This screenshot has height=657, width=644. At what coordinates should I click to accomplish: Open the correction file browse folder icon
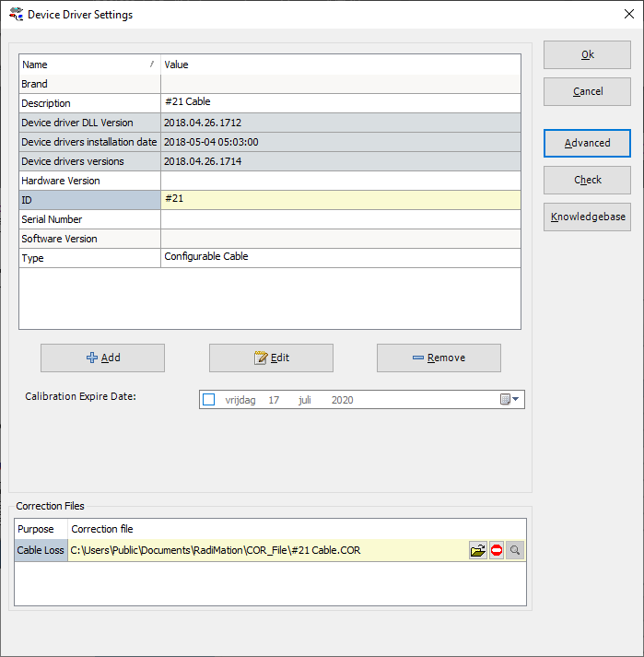[x=477, y=550]
